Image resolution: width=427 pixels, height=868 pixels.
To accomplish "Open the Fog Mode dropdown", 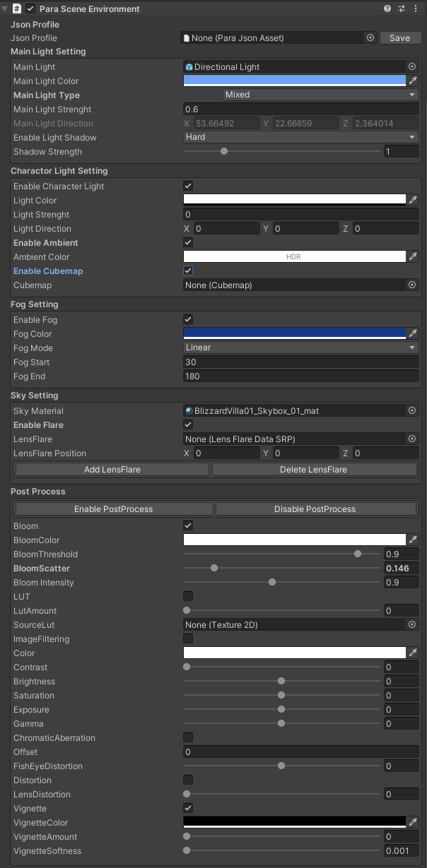I will click(x=300, y=347).
